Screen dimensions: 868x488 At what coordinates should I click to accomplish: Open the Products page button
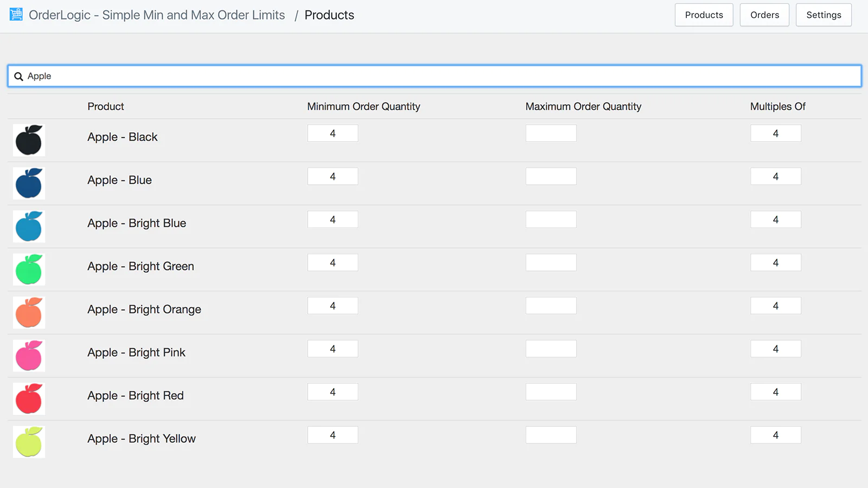704,15
